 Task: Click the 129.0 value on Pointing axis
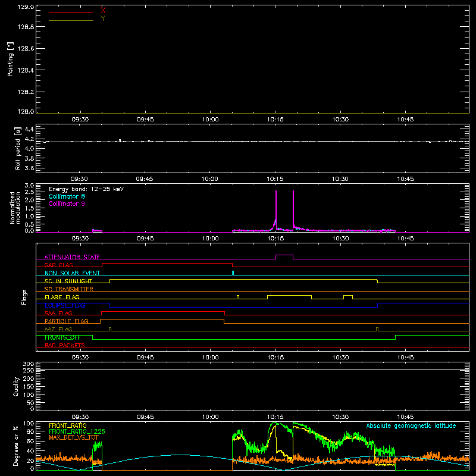coord(26,7)
